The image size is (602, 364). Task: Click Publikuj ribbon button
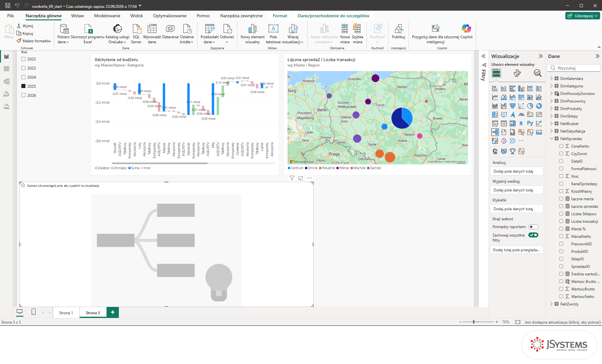click(398, 32)
